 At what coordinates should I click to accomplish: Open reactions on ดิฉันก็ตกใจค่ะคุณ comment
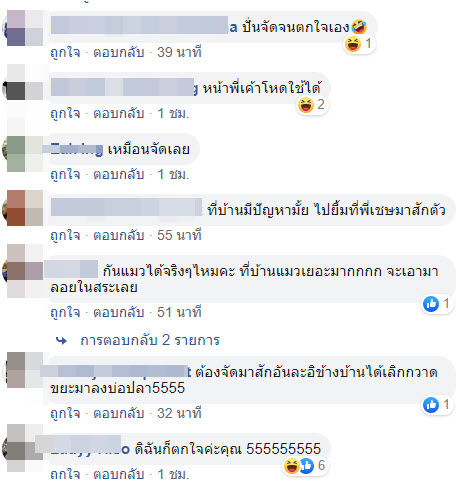click(304, 466)
